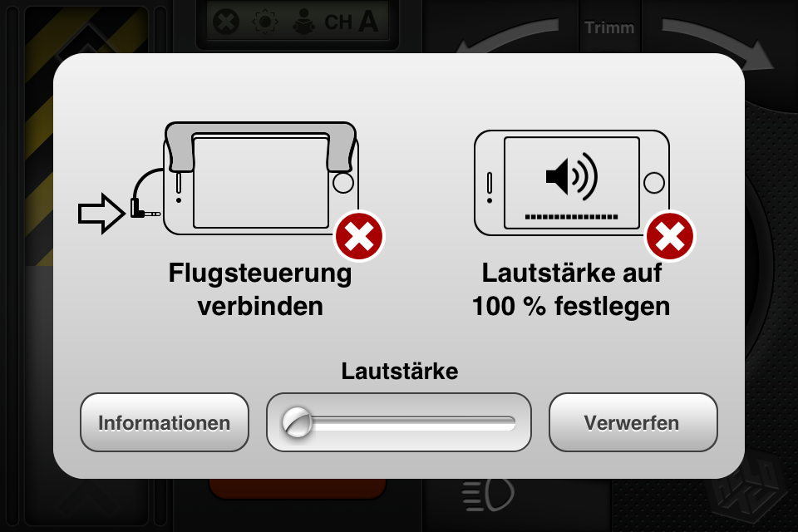This screenshot has height=532, width=798.
Task: Click the headphone jack plug icon
Action: (x=145, y=208)
